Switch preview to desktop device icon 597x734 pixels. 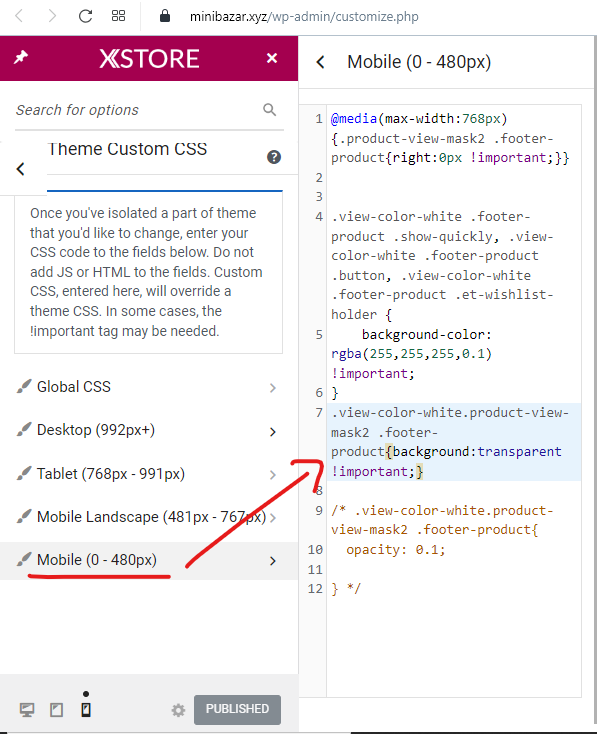pyautogui.click(x=27, y=710)
